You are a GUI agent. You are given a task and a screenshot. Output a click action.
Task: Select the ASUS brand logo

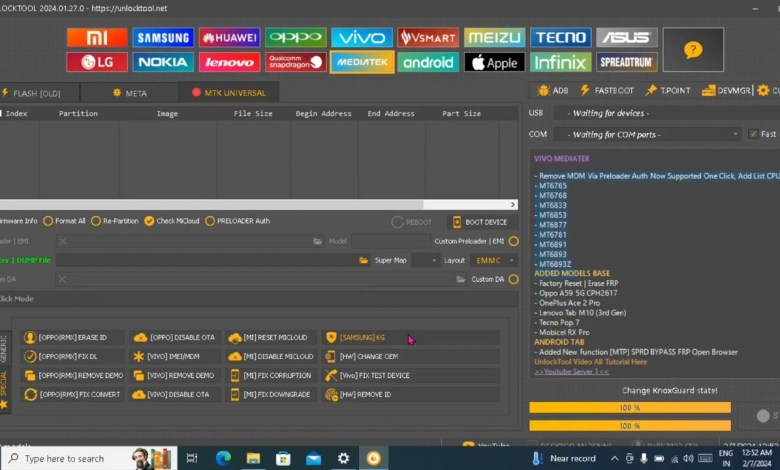[627, 37]
